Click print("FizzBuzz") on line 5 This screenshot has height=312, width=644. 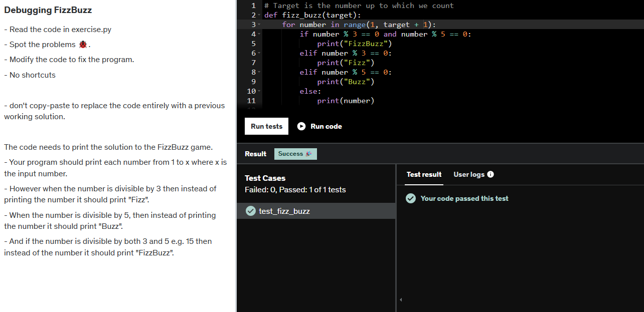click(355, 44)
